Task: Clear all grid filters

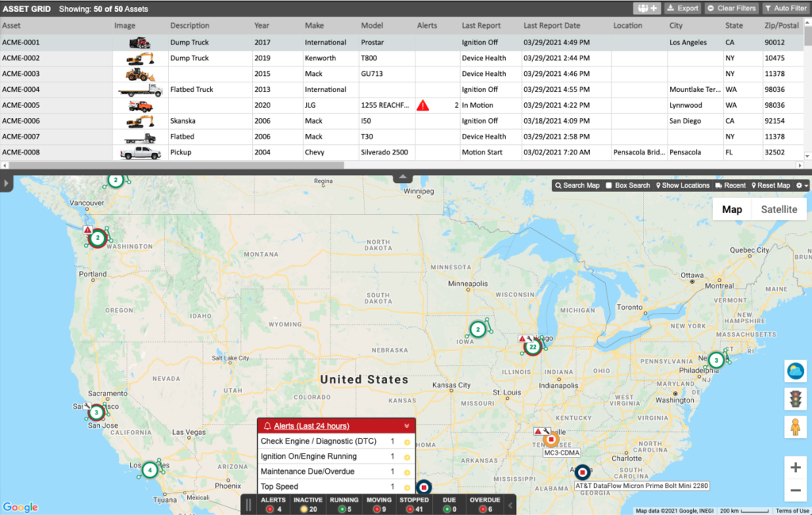Action: pos(732,8)
